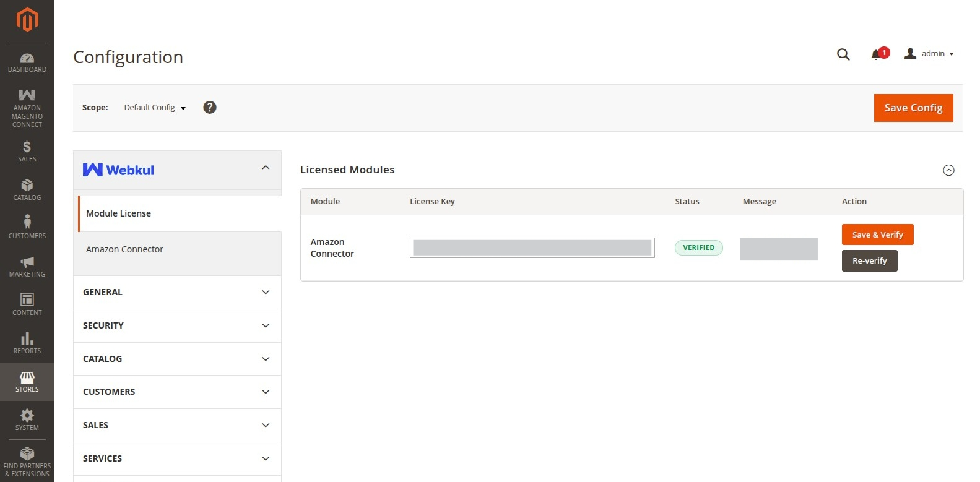
Task: Click the blurred Message cell
Action: (x=779, y=249)
